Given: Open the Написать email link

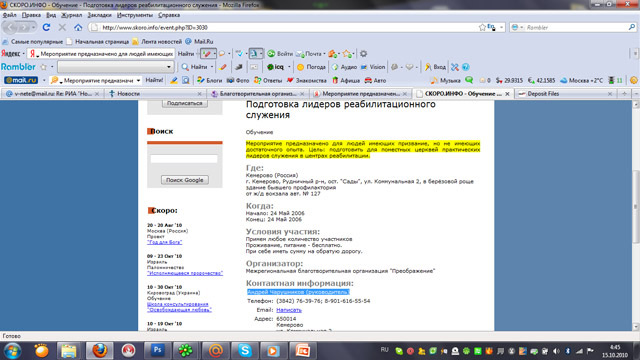Looking at the screenshot, I should pyautogui.click(x=289, y=310).
